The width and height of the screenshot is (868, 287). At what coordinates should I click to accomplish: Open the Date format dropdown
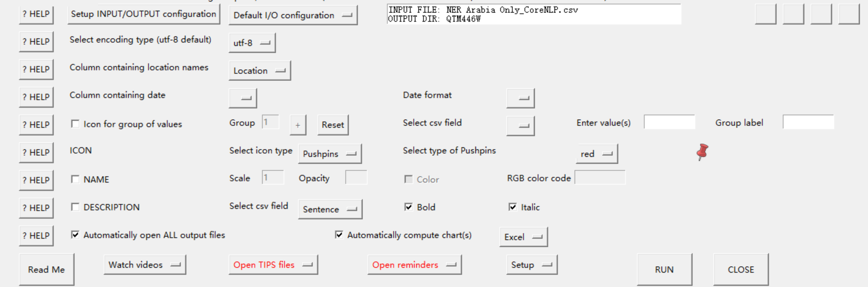tap(520, 98)
